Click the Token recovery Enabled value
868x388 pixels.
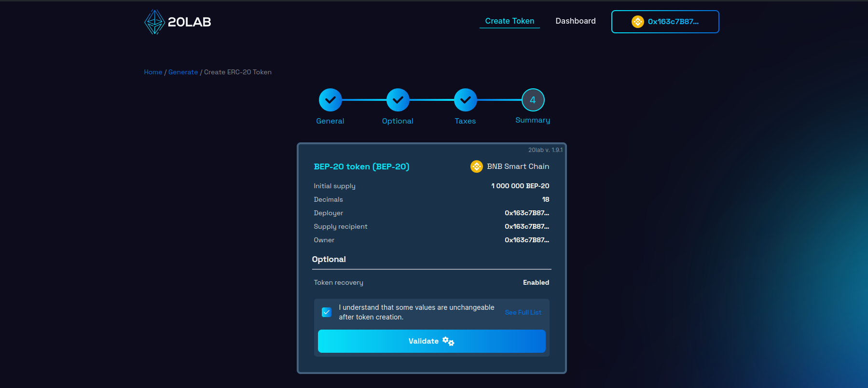coord(536,282)
